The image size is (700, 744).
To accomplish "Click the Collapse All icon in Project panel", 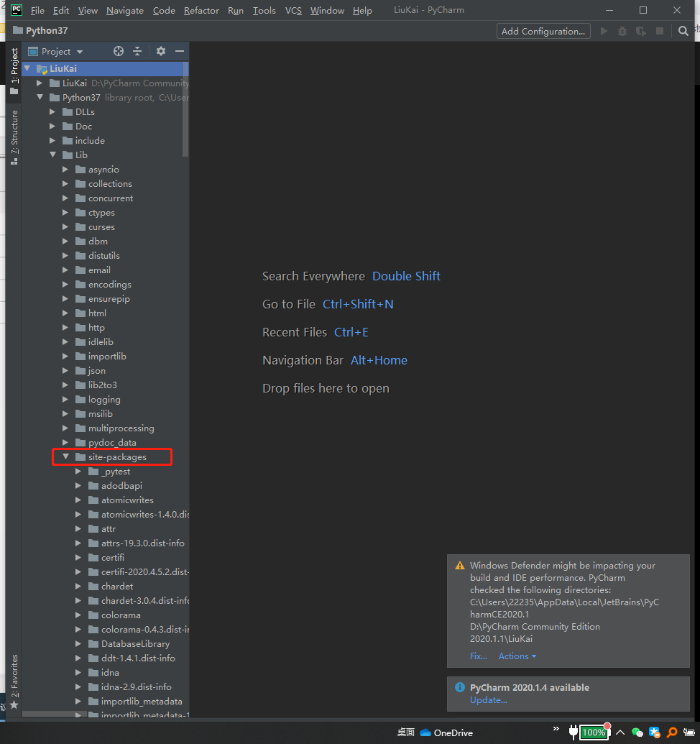I will pyautogui.click(x=137, y=51).
